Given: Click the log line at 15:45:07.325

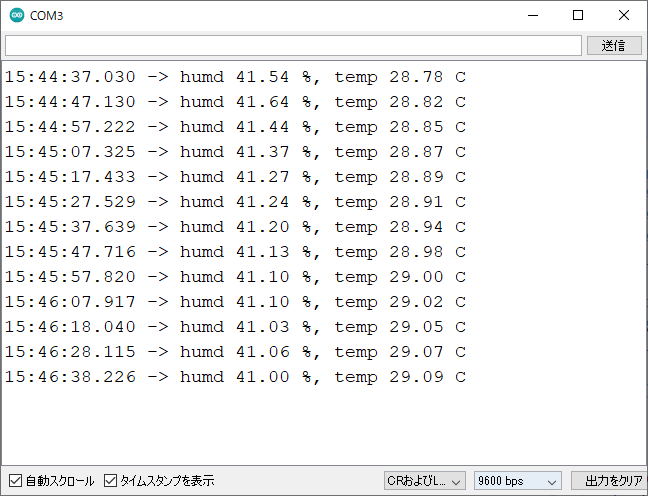Looking at the screenshot, I should 235,152.
